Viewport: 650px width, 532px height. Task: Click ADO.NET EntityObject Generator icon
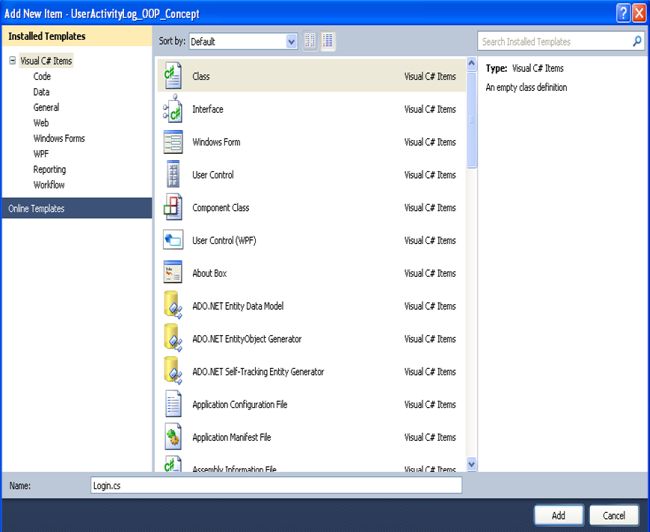pyautogui.click(x=172, y=338)
